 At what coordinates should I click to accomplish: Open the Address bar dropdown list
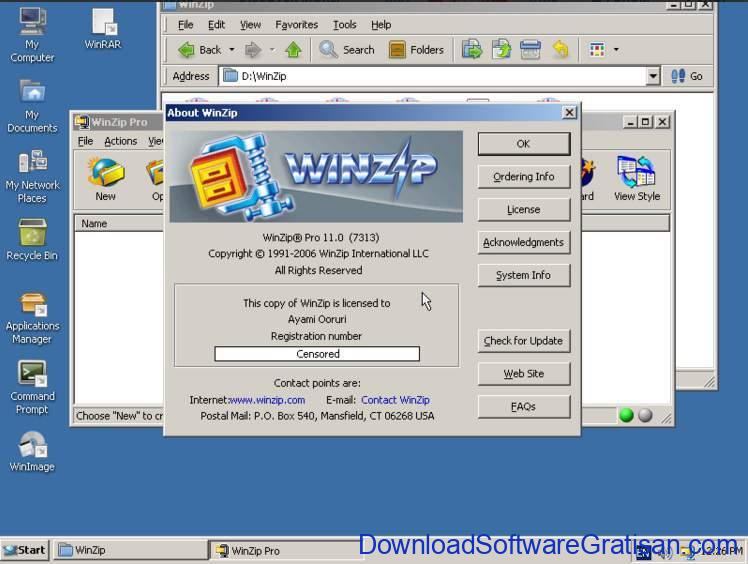tap(653, 76)
